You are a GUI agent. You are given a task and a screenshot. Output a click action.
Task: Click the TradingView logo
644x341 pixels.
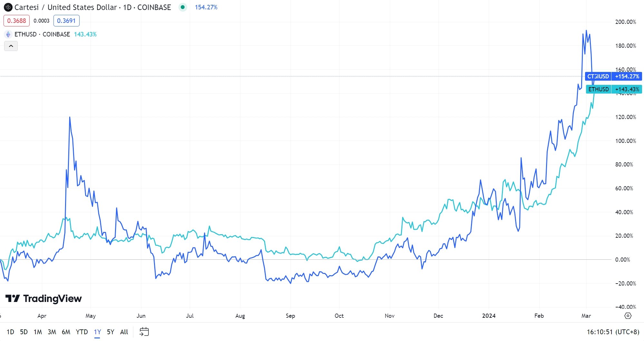(43, 298)
